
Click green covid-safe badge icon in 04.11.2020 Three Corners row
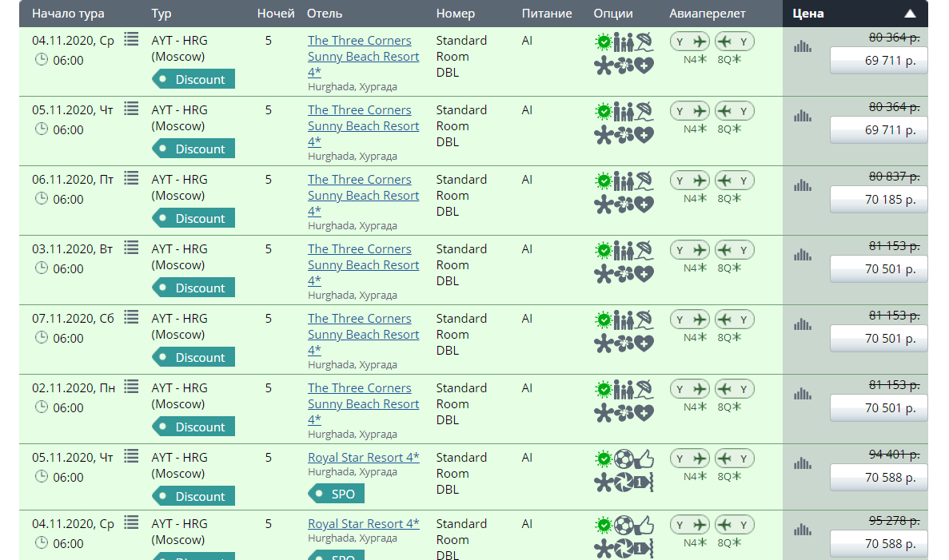pyautogui.click(x=604, y=42)
